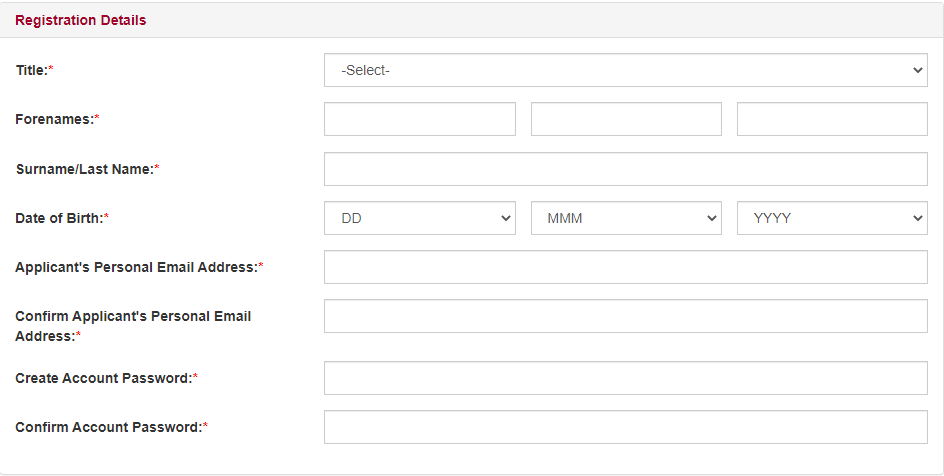Expand the MMM month dropdown

point(626,218)
